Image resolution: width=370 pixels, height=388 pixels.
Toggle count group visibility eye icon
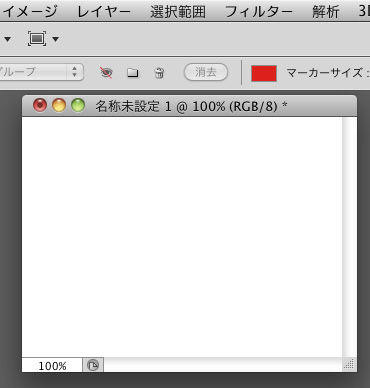(106, 72)
